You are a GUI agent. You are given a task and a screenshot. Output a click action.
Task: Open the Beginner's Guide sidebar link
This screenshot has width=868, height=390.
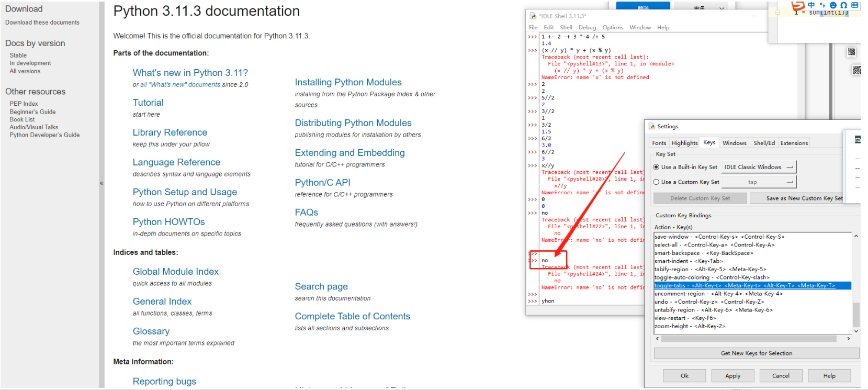[32, 112]
